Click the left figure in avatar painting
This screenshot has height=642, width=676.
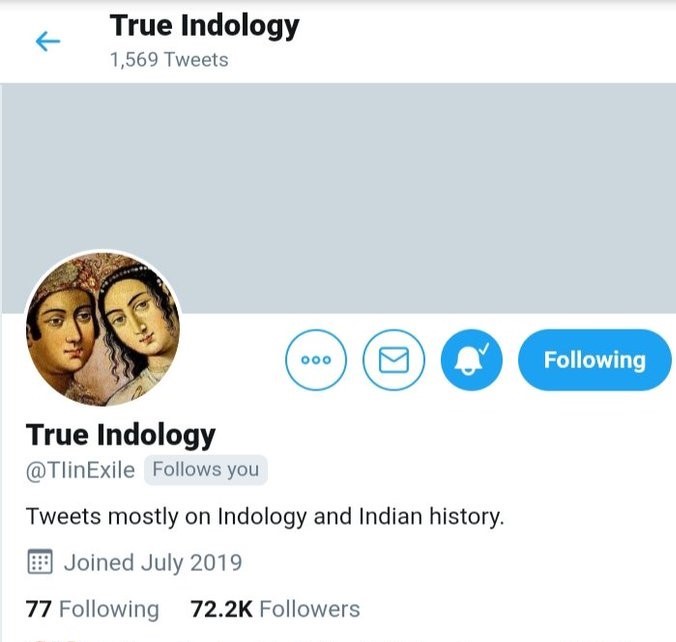click(x=63, y=328)
